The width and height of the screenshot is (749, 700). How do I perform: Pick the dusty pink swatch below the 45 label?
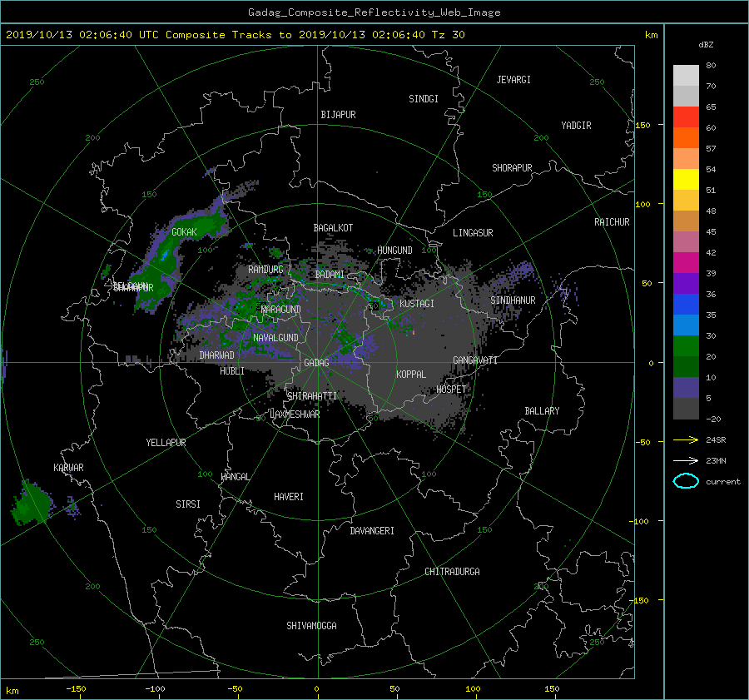click(686, 241)
